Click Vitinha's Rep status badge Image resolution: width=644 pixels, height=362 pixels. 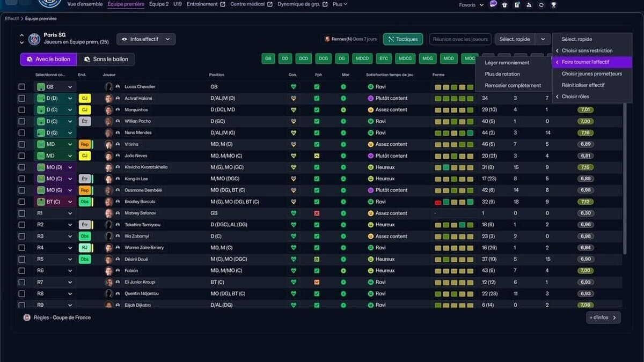point(84,144)
